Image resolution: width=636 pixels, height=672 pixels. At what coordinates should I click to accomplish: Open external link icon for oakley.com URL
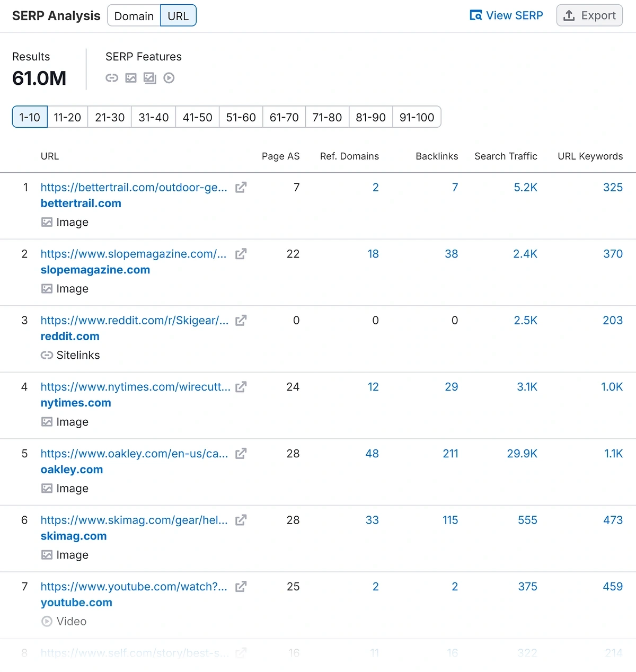coord(241,454)
